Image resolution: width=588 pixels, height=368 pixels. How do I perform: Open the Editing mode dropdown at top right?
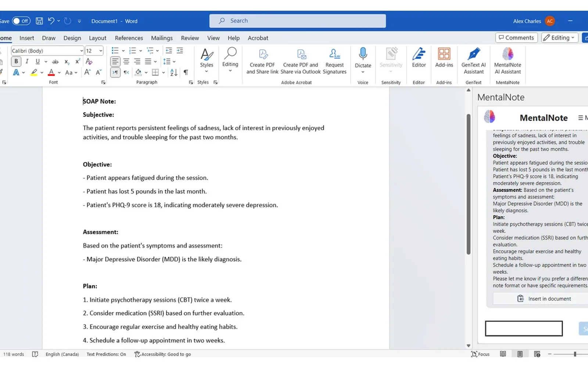pyautogui.click(x=560, y=38)
